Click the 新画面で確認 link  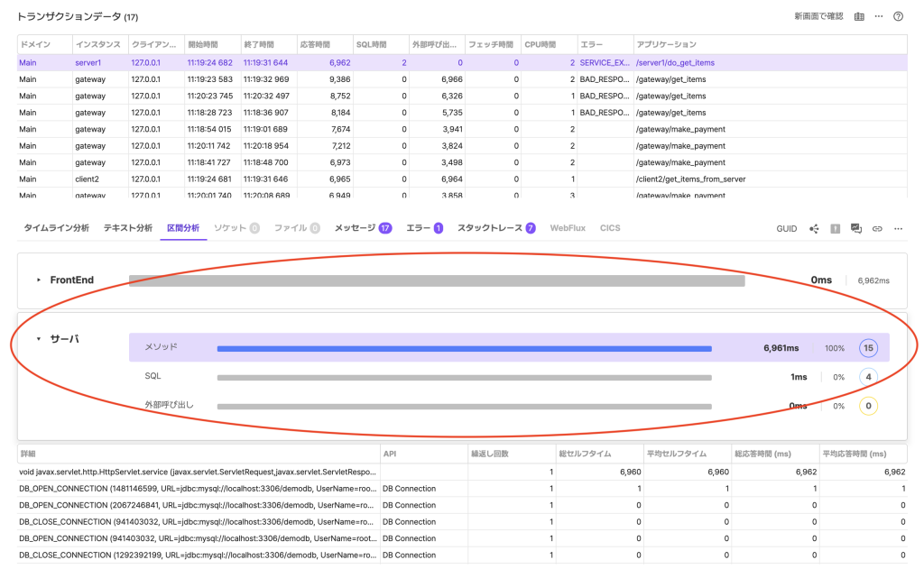(818, 16)
